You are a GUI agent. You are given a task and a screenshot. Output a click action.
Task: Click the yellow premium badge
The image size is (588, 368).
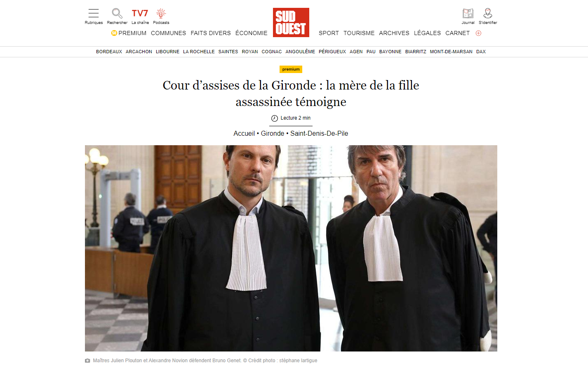click(x=291, y=69)
